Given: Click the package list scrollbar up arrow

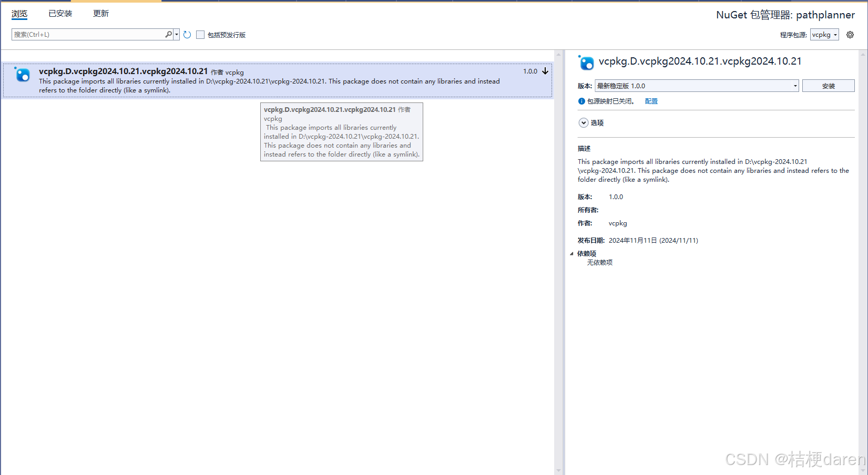Looking at the screenshot, I should (x=558, y=54).
